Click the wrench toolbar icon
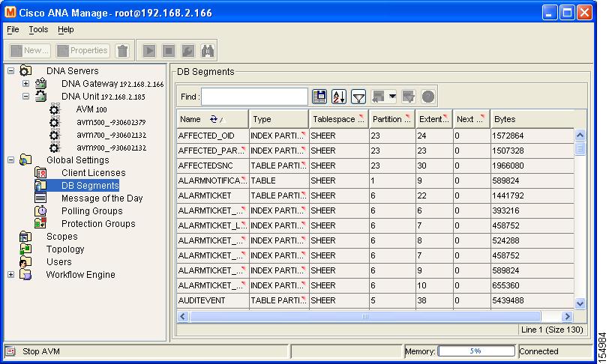 point(188,50)
